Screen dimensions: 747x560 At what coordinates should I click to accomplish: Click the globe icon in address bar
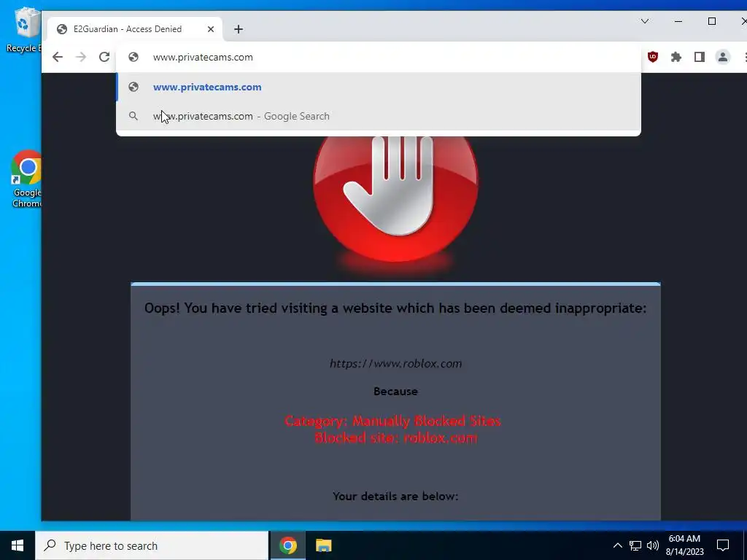tap(133, 57)
